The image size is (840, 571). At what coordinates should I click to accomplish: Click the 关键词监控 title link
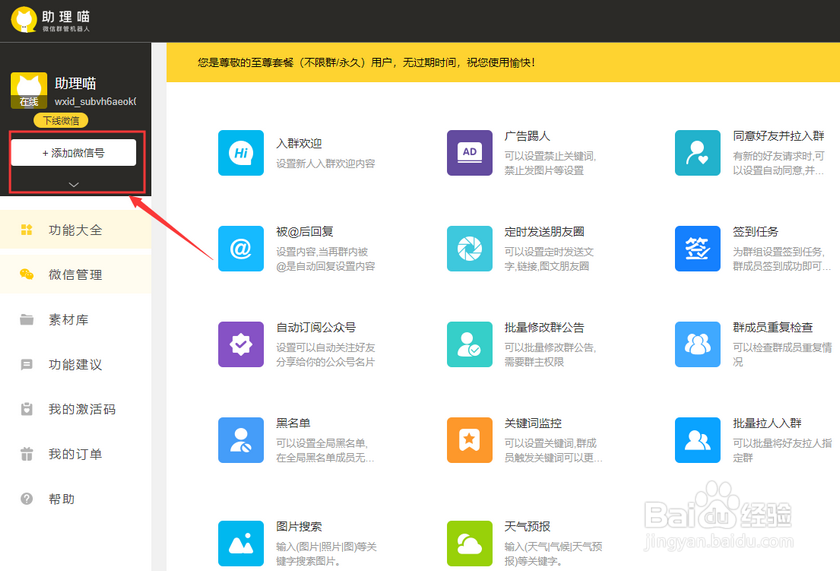(533, 423)
